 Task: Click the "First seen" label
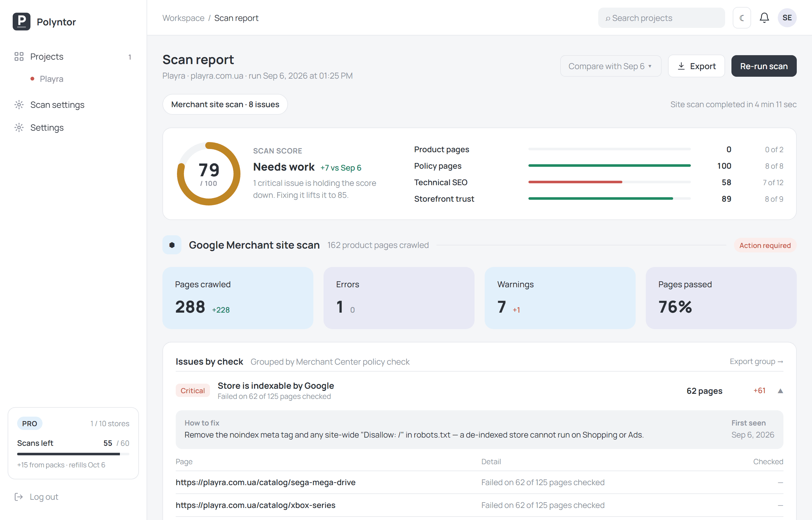749,423
